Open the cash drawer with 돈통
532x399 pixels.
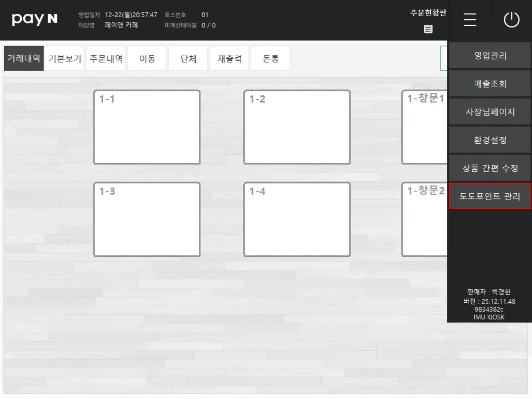pos(270,58)
